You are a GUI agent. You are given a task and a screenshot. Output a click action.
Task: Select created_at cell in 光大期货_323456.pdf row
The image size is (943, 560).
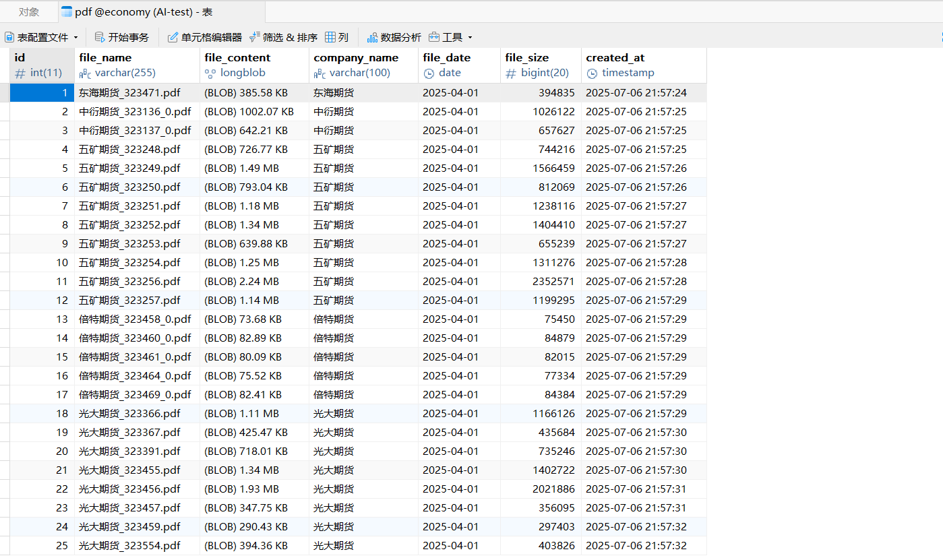pos(644,489)
